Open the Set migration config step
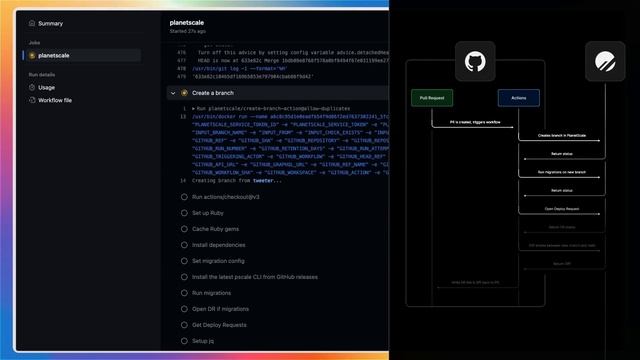 click(x=218, y=261)
